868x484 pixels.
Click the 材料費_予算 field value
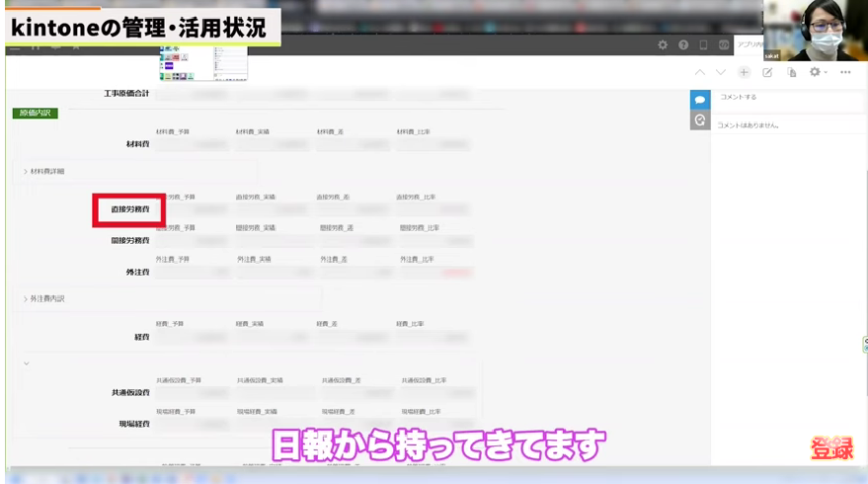tap(193, 144)
